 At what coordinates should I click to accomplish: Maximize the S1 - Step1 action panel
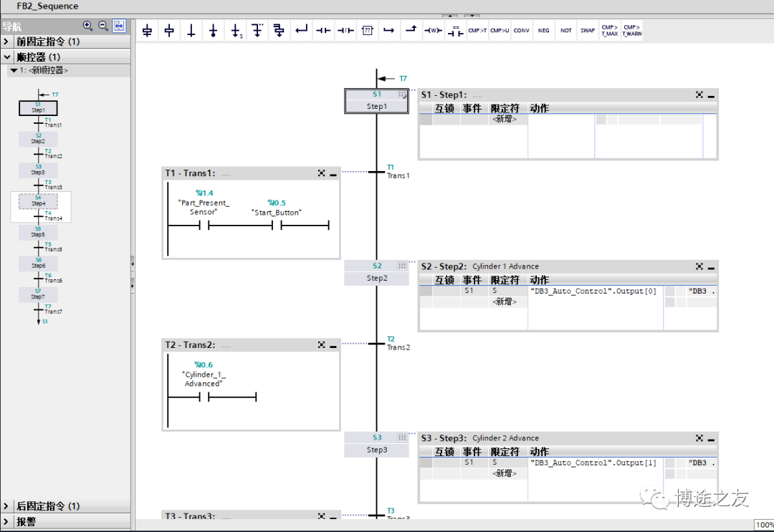click(699, 95)
